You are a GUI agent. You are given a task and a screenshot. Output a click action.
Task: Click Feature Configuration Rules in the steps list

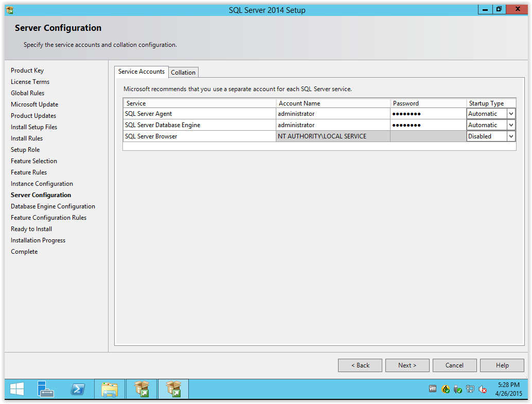click(48, 218)
